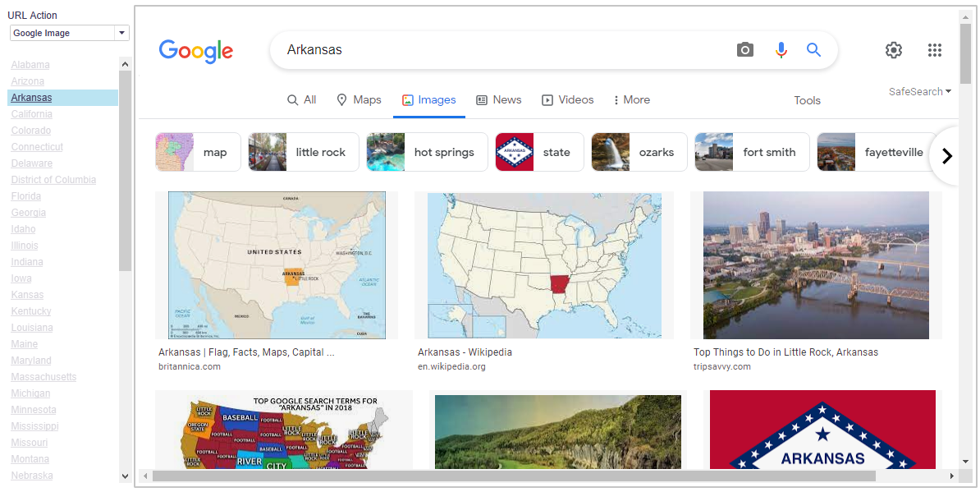This screenshot has width=980, height=492.
Task: Click the camera search-by-image icon
Action: point(745,50)
